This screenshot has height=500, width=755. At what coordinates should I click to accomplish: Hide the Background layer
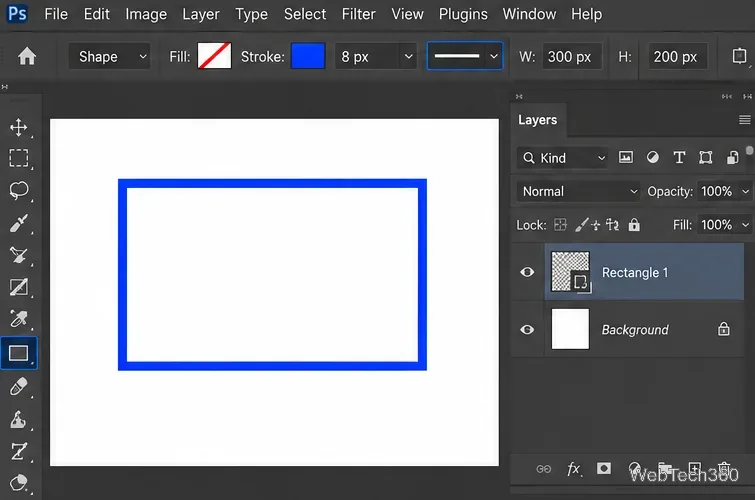[527, 329]
